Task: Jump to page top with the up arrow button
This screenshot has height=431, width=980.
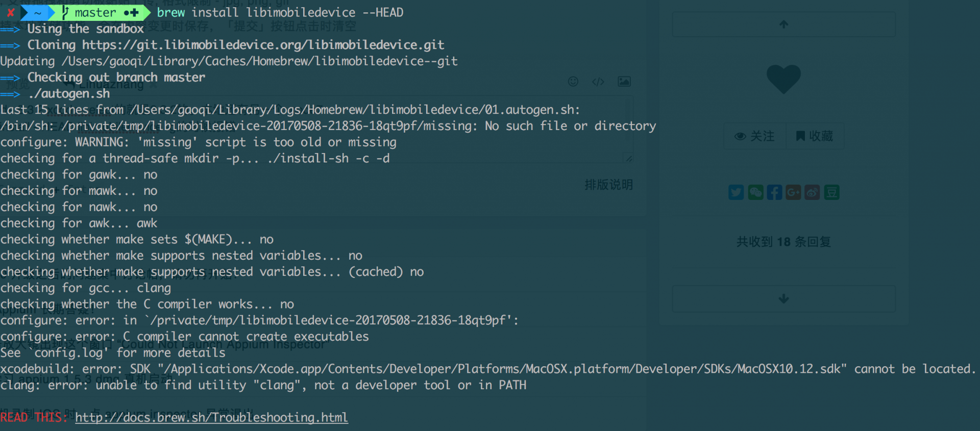Action: (783, 24)
